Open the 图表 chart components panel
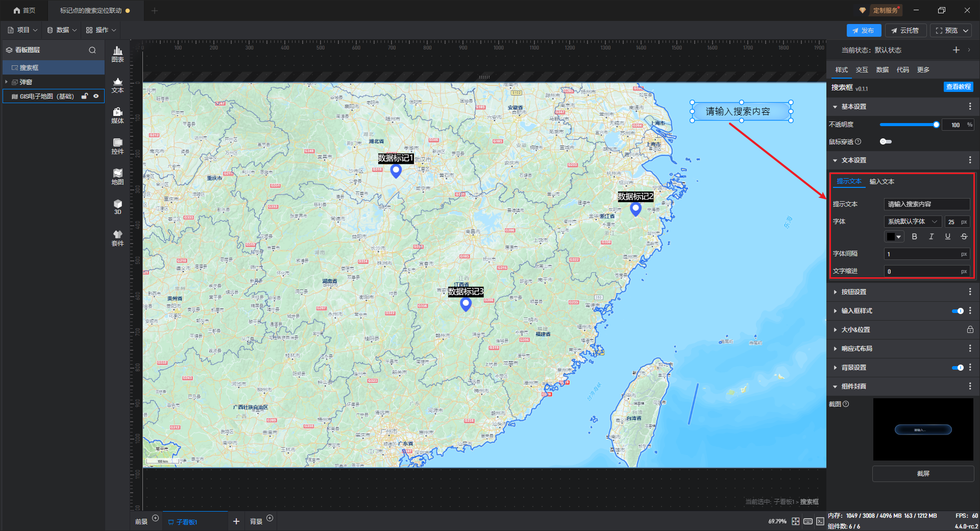Screen dimensions: 980x531 tap(117, 54)
